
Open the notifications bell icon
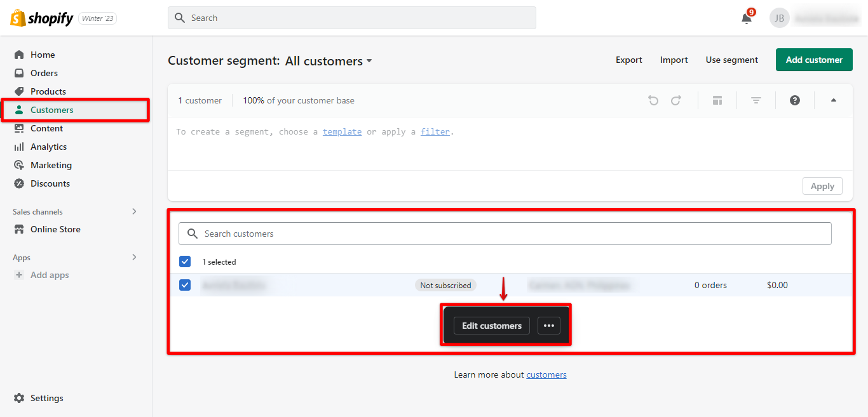[747, 18]
